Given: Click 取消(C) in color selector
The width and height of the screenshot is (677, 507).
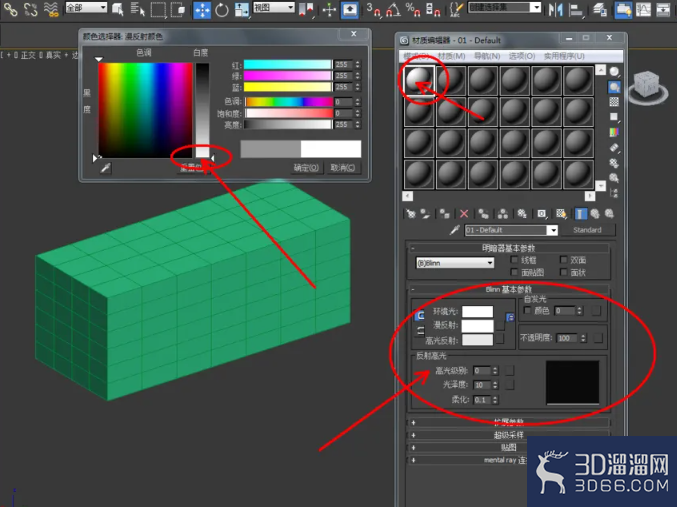Looking at the screenshot, I should [343, 168].
